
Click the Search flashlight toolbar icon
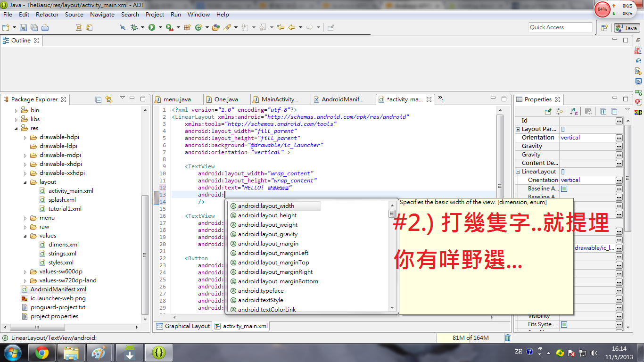point(227,27)
